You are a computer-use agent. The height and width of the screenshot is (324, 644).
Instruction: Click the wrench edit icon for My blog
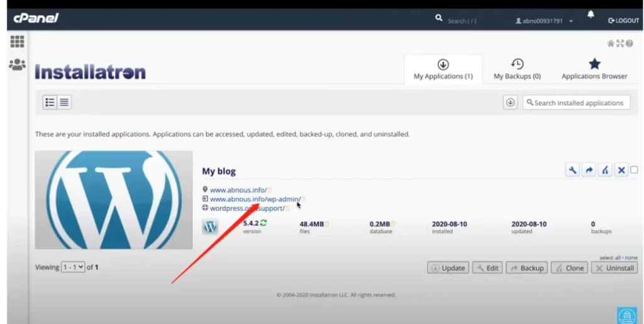[572, 170]
